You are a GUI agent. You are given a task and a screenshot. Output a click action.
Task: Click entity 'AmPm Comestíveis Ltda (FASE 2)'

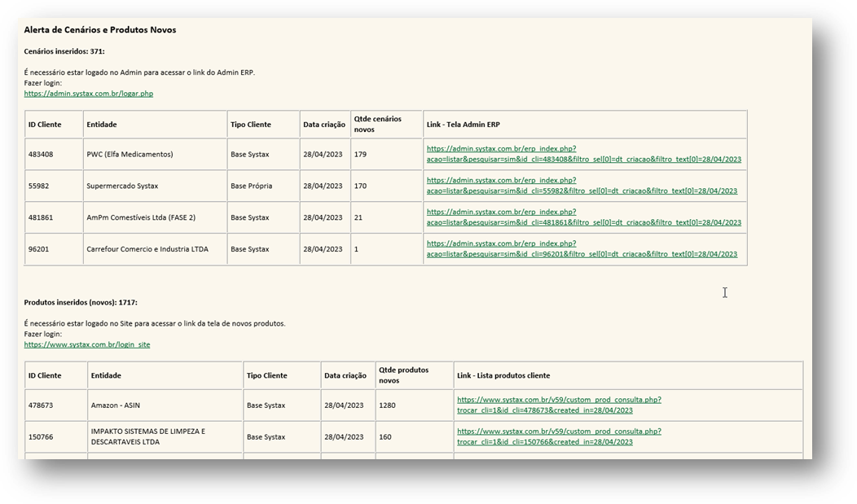coord(141,218)
